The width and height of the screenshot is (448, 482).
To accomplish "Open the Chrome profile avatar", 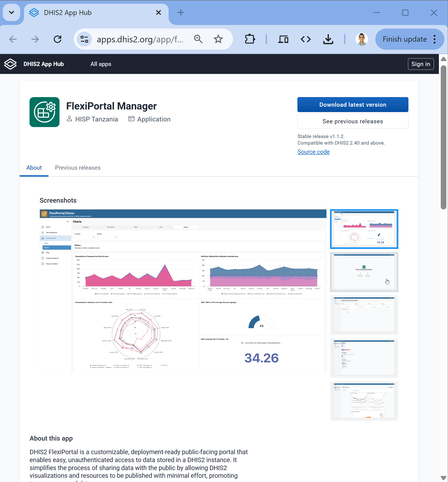I will pos(361,39).
